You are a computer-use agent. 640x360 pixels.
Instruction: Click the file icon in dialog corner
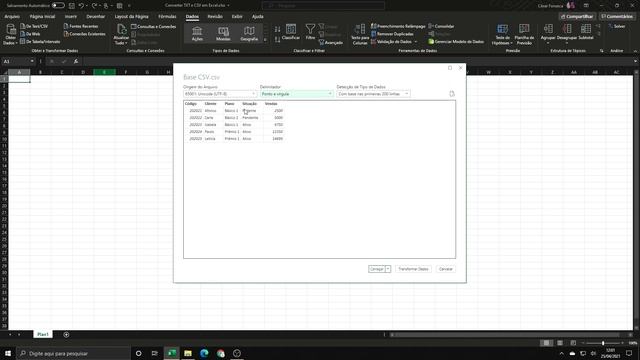pos(452,94)
